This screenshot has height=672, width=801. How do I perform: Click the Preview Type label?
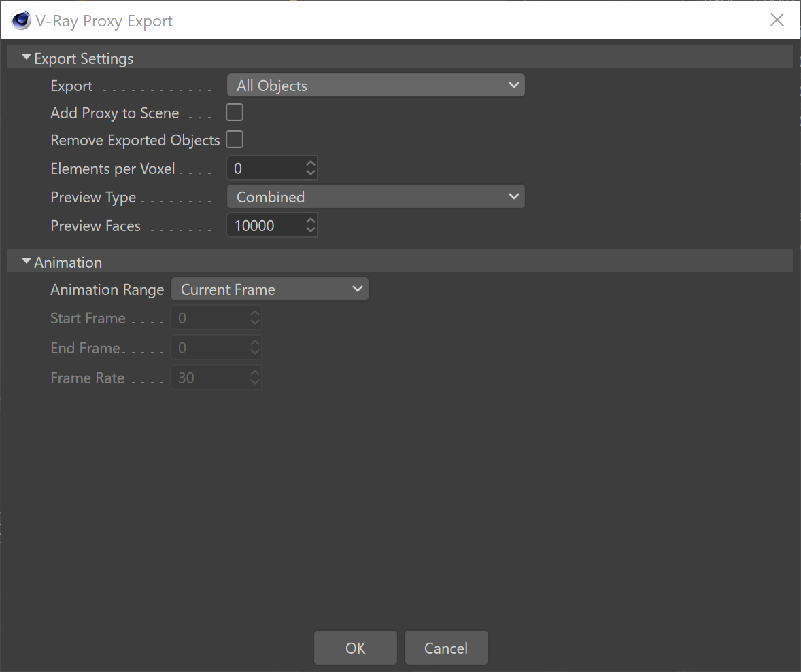click(93, 197)
